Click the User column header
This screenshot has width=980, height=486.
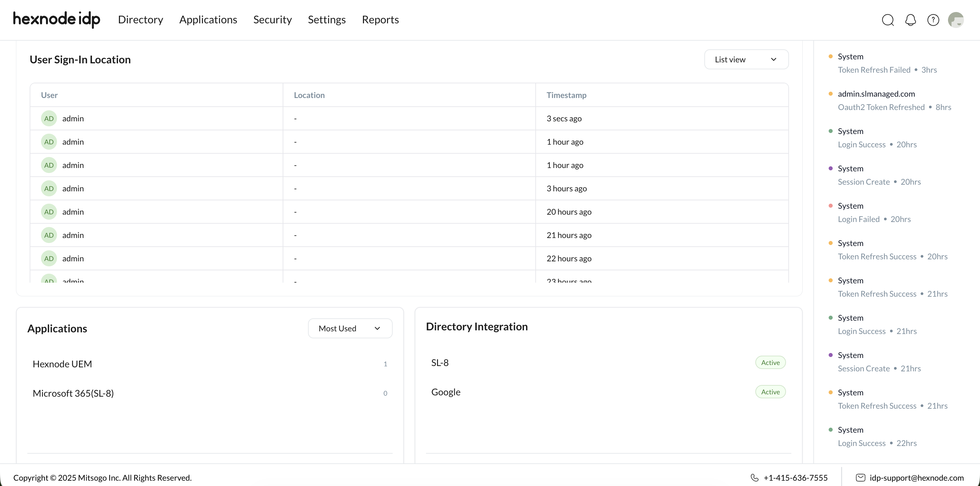[x=49, y=95]
